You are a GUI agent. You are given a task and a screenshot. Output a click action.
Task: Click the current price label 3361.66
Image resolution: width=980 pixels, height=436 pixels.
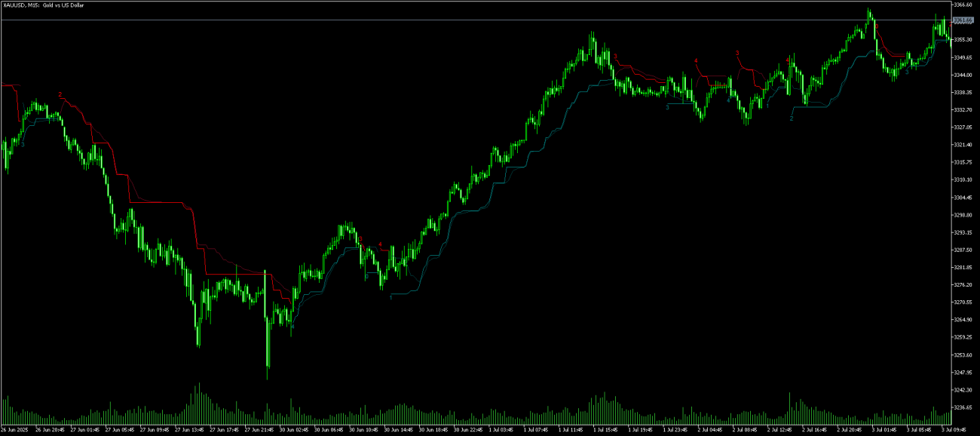pos(963,20)
